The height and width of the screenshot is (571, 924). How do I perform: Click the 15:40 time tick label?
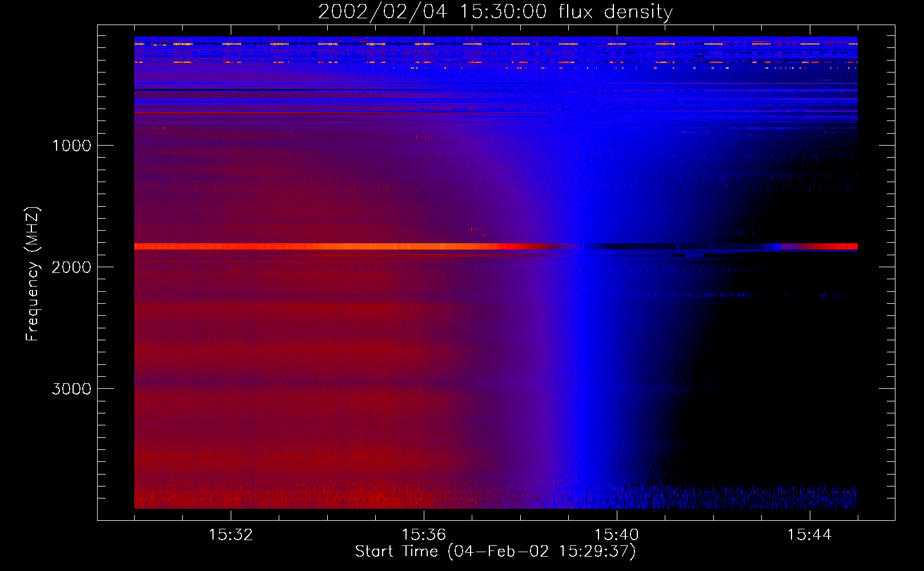pos(617,535)
